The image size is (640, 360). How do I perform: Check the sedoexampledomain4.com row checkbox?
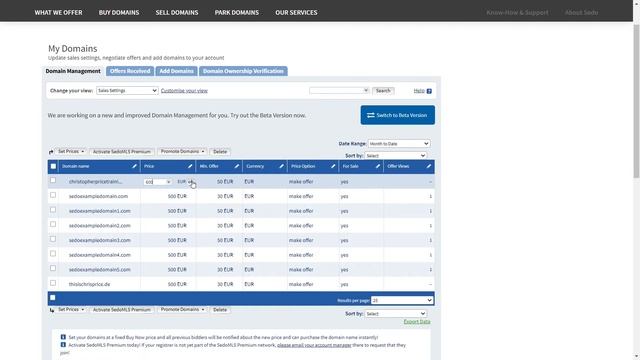(53, 254)
